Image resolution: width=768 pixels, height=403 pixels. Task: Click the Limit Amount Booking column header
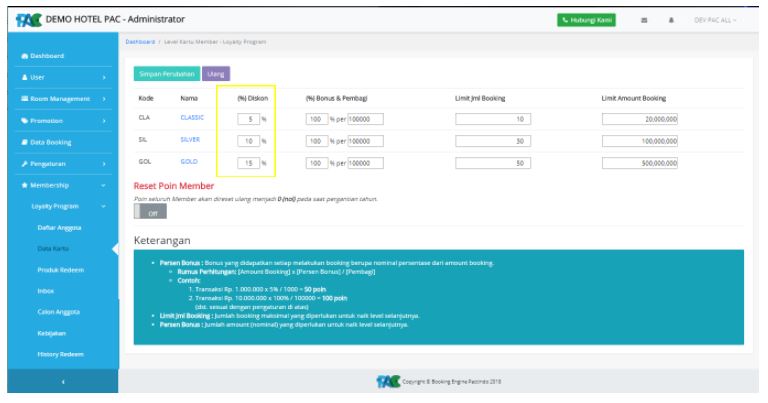pyautogui.click(x=634, y=98)
